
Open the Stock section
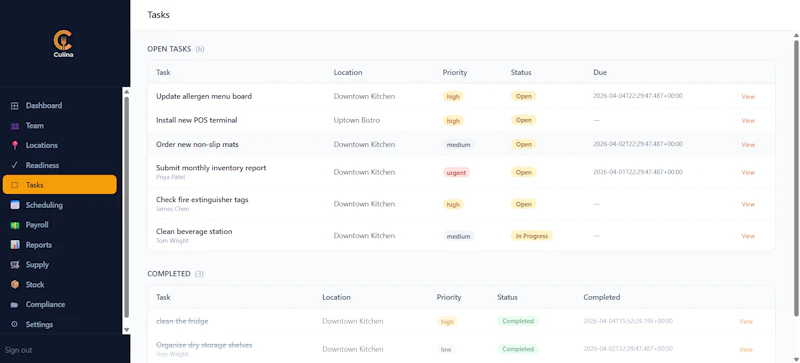(60, 285)
